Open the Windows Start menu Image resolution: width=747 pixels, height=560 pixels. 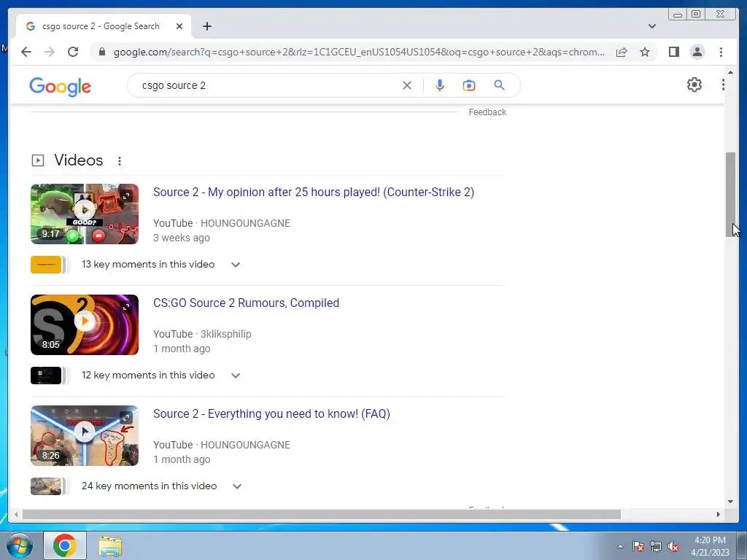(x=20, y=545)
